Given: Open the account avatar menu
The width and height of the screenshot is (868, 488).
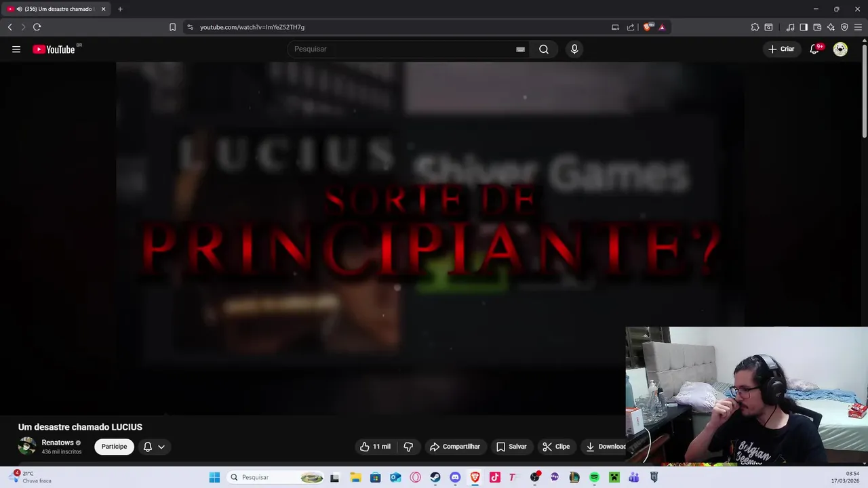Looking at the screenshot, I should pyautogui.click(x=840, y=49).
